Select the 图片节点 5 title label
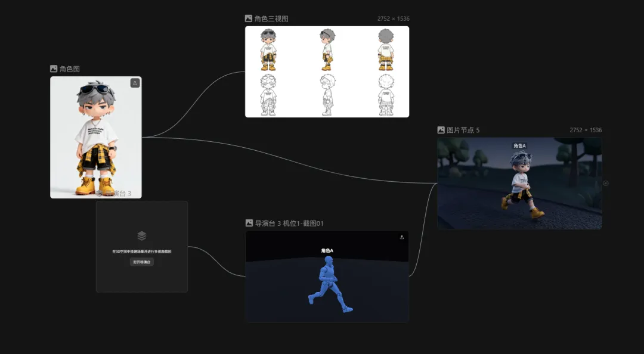Viewport: 644px width, 354px height. point(463,130)
